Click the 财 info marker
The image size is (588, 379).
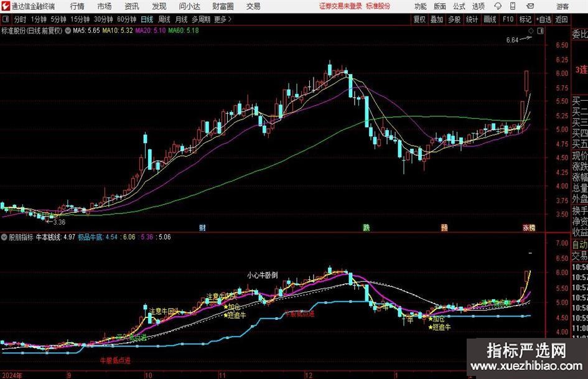[202, 227]
